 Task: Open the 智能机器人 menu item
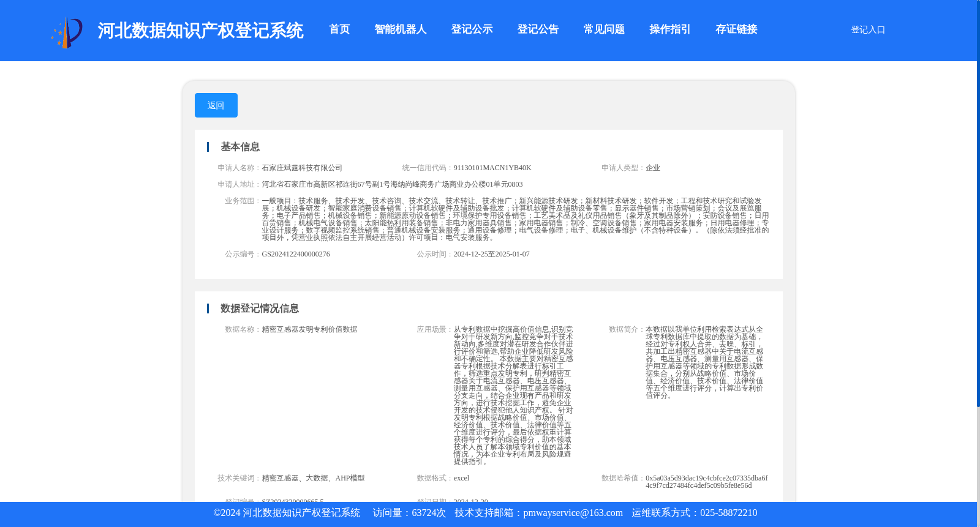[x=401, y=29]
